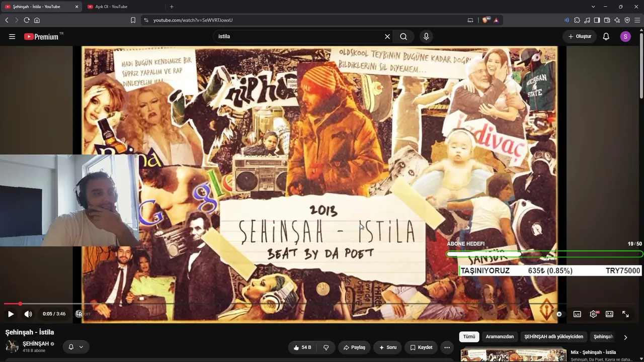644x362 pixels.
Task: Switch to the Ayık Ol - YouTube tab
Action: click(123, 7)
